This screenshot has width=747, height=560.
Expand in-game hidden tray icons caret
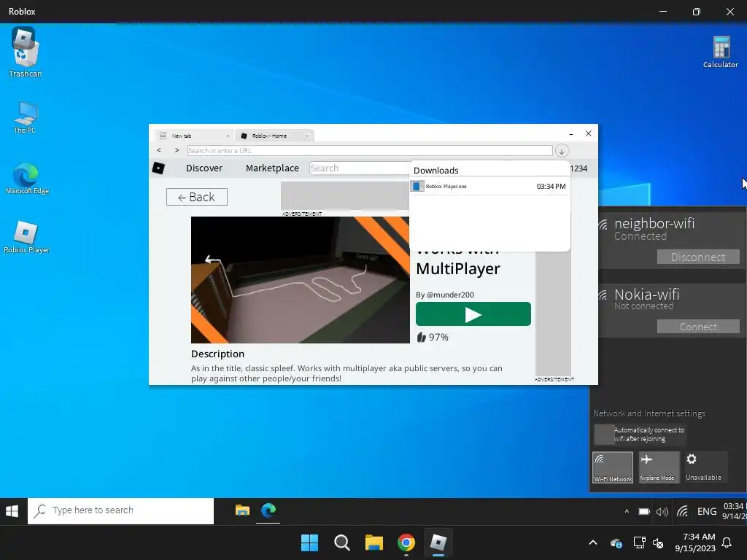click(627, 511)
